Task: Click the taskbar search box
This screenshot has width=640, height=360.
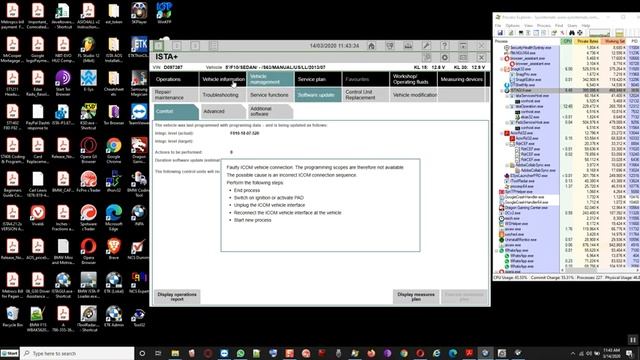Action: point(78,353)
